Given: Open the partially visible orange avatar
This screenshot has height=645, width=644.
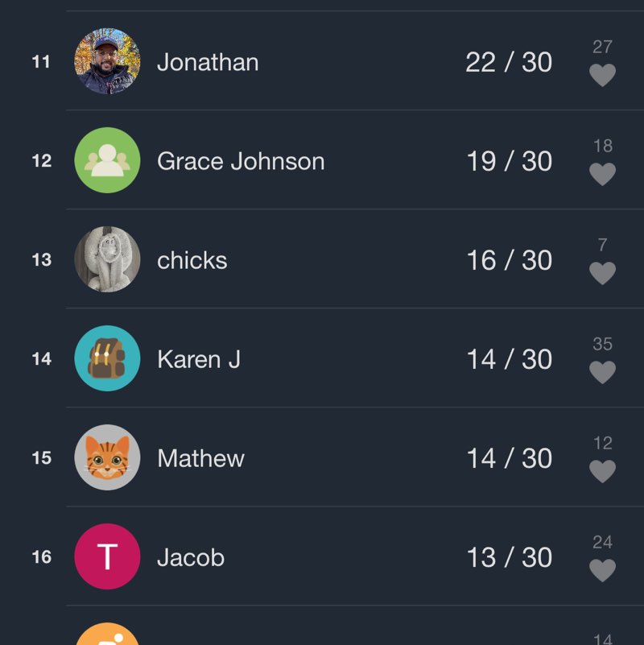Looking at the screenshot, I should tap(107, 635).
